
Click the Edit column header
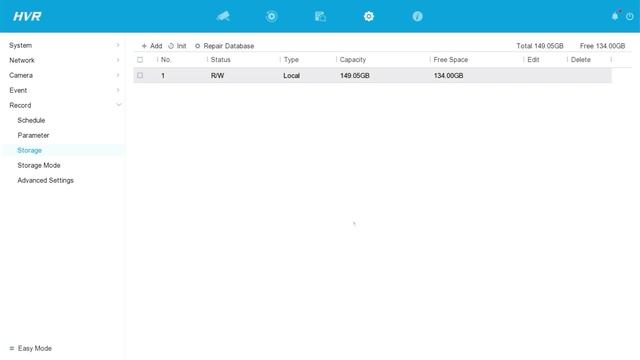coord(533,60)
